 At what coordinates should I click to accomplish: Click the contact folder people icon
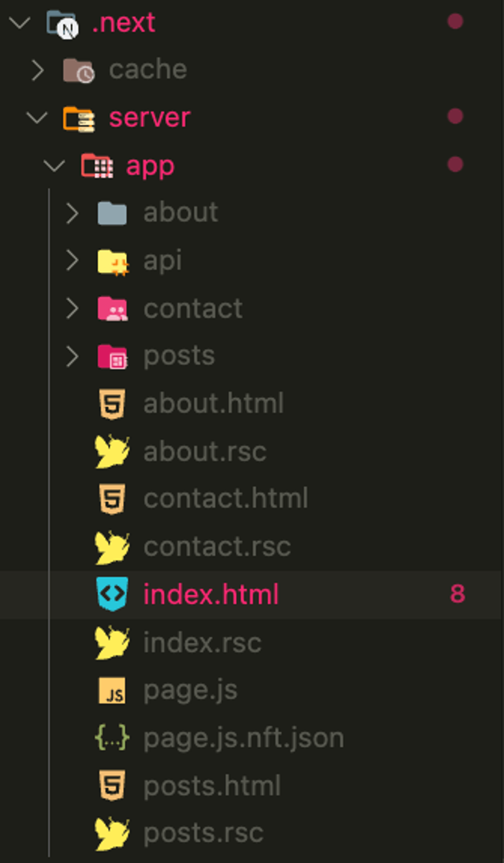coord(113,309)
